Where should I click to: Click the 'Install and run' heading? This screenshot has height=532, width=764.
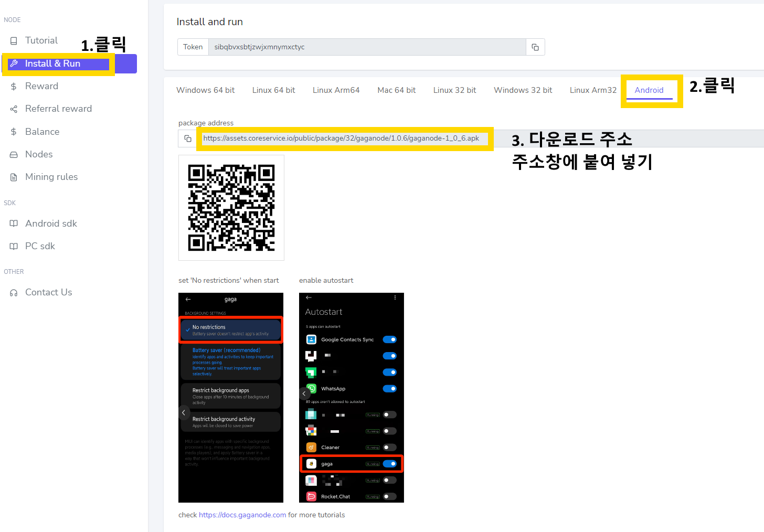[210, 22]
